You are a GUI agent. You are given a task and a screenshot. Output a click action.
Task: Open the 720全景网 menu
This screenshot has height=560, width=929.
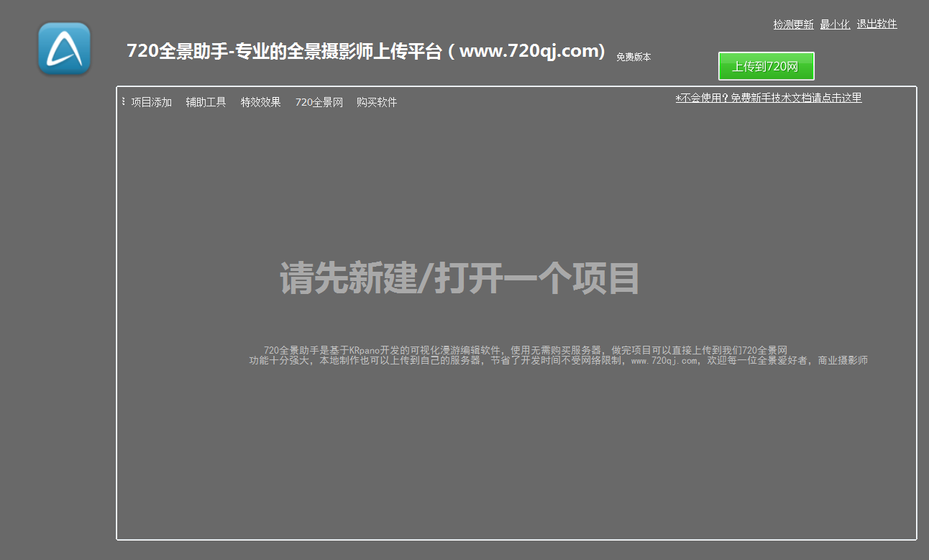click(x=319, y=101)
